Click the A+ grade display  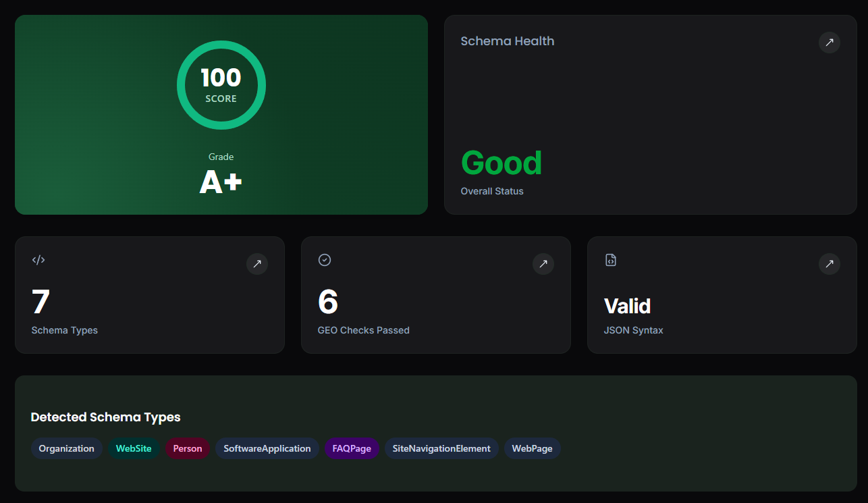click(x=221, y=181)
